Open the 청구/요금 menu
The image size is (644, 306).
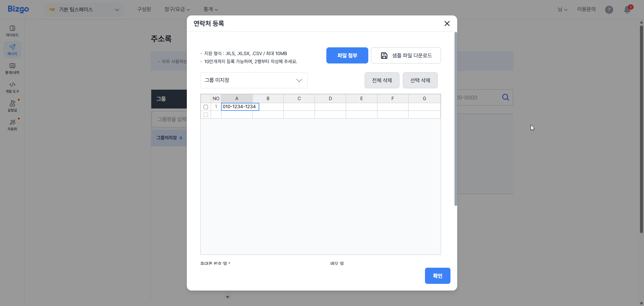pyautogui.click(x=174, y=9)
